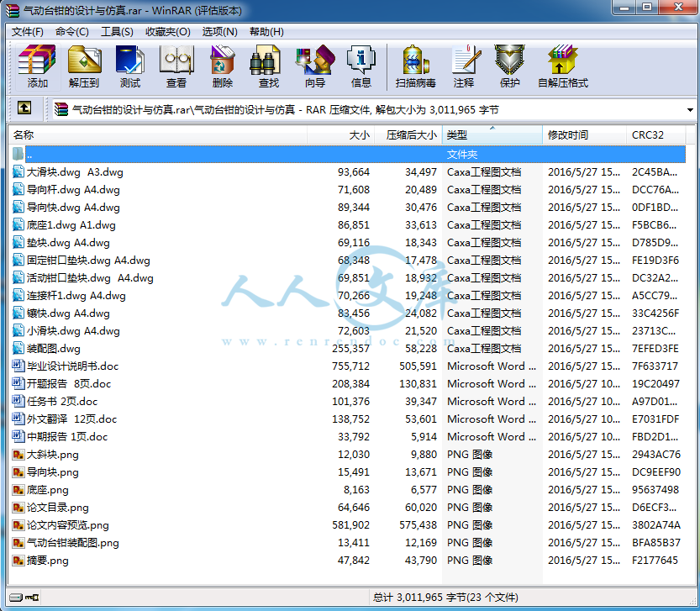The image size is (700, 611).
Task: Select file 导向块.png
Action: 52,472
